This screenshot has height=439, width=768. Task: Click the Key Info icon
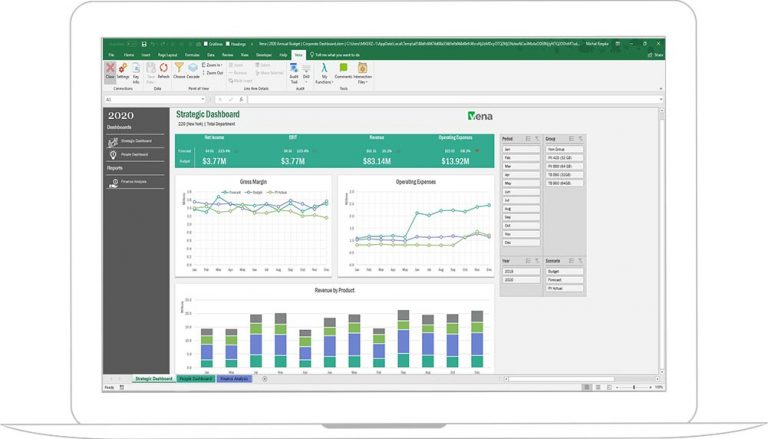pyautogui.click(x=136, y=68)
